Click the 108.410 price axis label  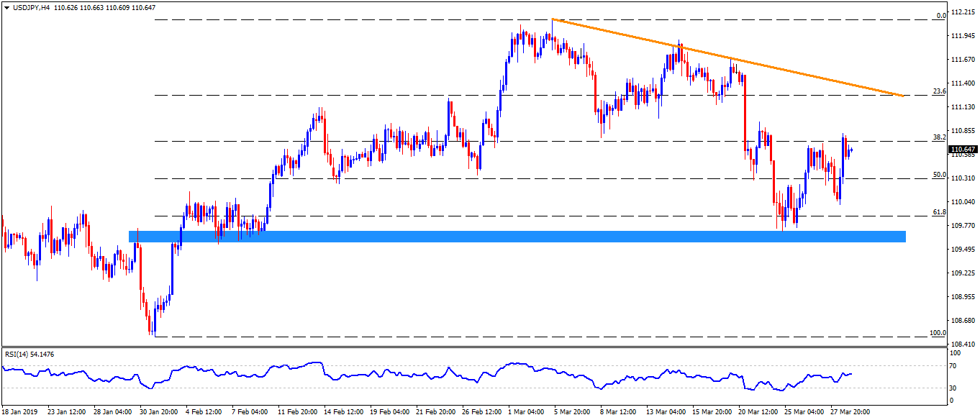click(x=963, y=344)
